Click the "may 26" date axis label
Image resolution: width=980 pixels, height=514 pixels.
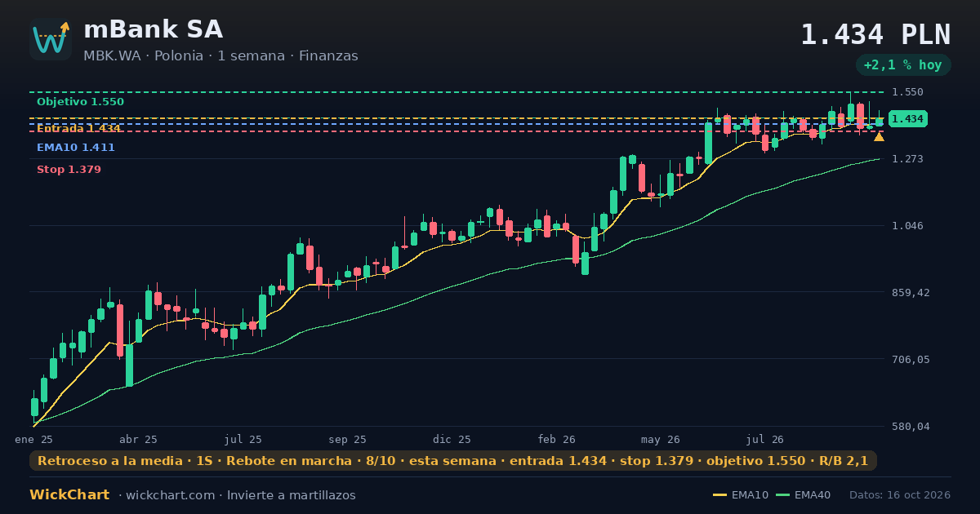(661, 439)
